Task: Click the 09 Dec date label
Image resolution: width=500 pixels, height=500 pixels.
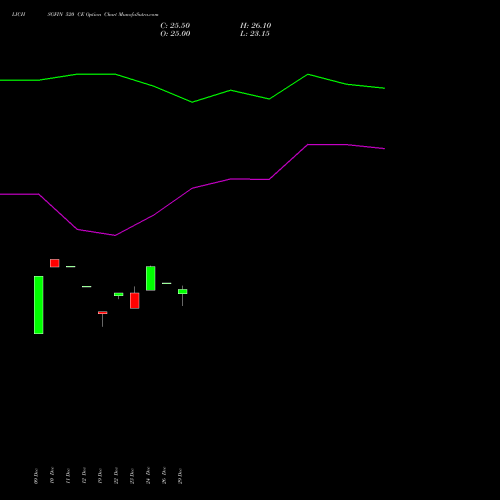Action: pyautogui.click(x=36, y=476)
